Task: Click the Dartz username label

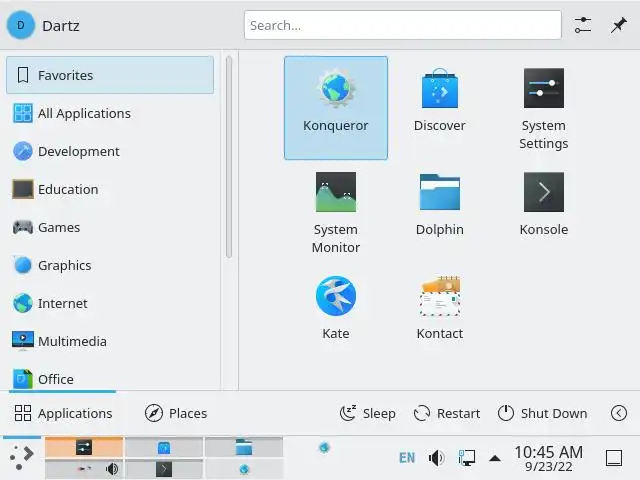Action: [61, 26]
